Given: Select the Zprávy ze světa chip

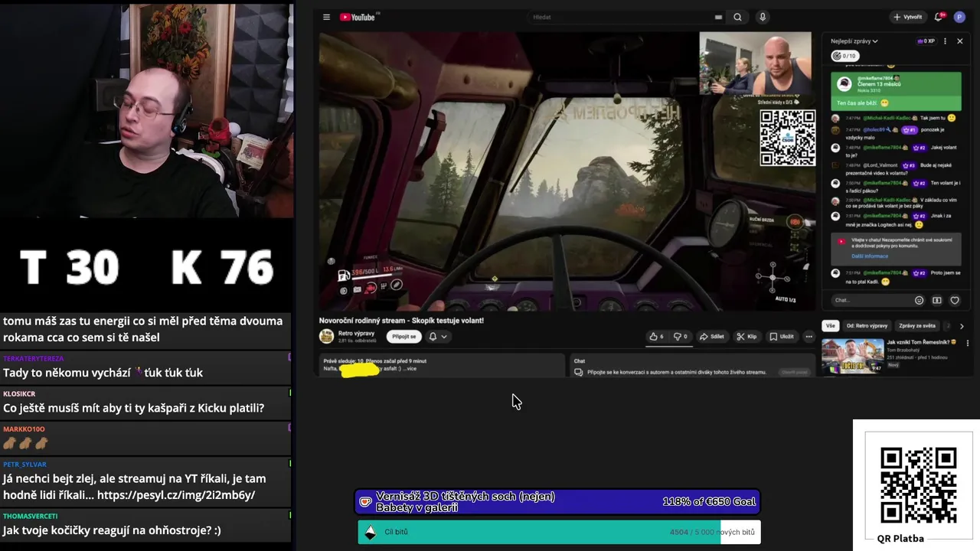Looking at the screenshot, I should coord(917,326).
